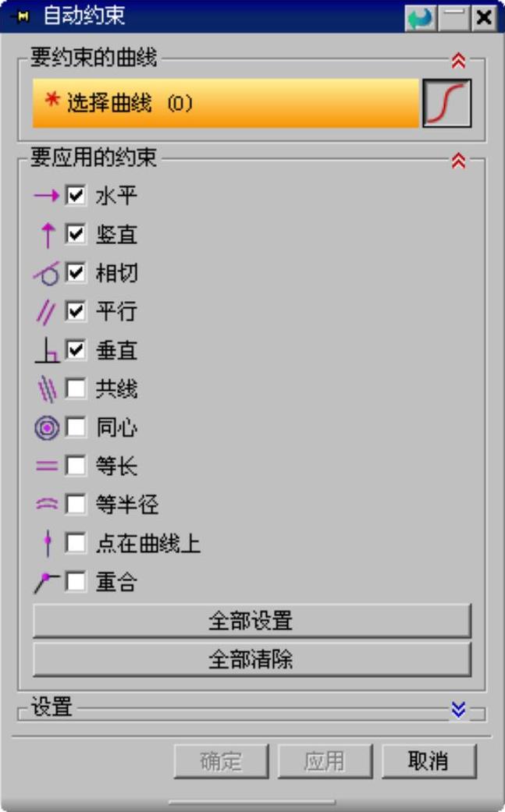The height and width of the screenshot is (812, 505).
Task: Enable the 同心 checkbox
Action: coord(76,427)
